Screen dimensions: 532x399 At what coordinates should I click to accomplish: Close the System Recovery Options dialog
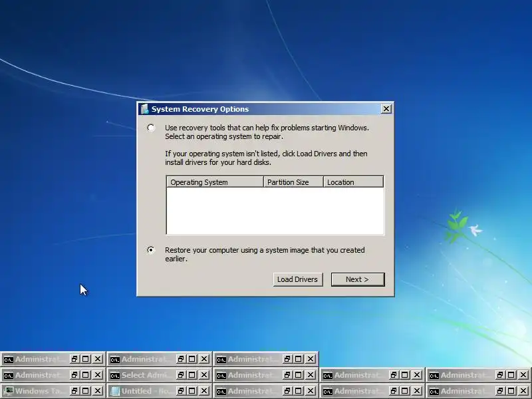point(386,109)
